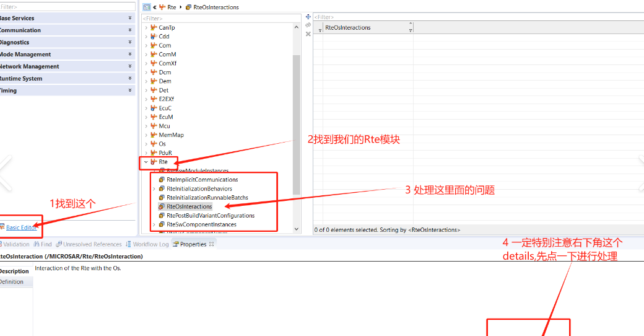Switch to the Validation tab
Screen dimensions: 644x336
pyautogui.click(x=14, y=244)
